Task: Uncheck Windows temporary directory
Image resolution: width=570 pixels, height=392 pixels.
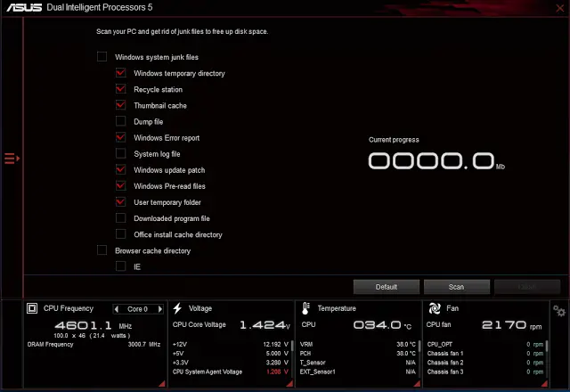Action: tap(121, 73)
